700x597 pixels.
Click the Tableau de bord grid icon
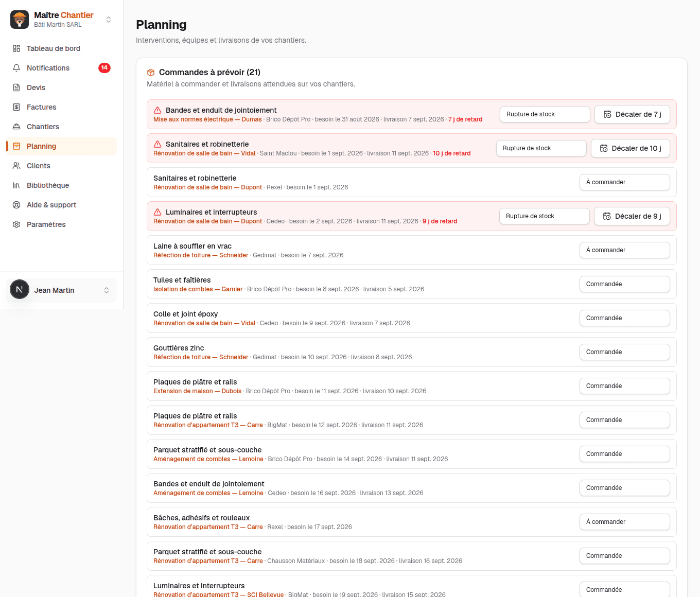pos(16,48)
